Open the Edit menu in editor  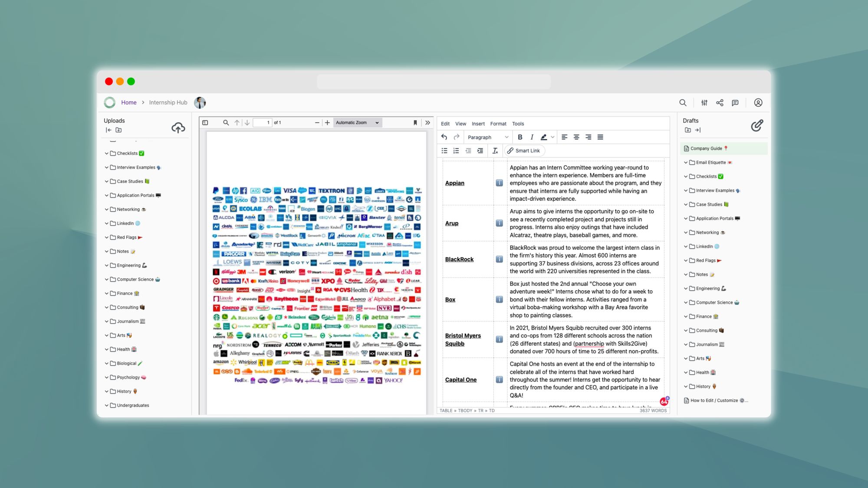pyautogui.click(x=445, y=123)
